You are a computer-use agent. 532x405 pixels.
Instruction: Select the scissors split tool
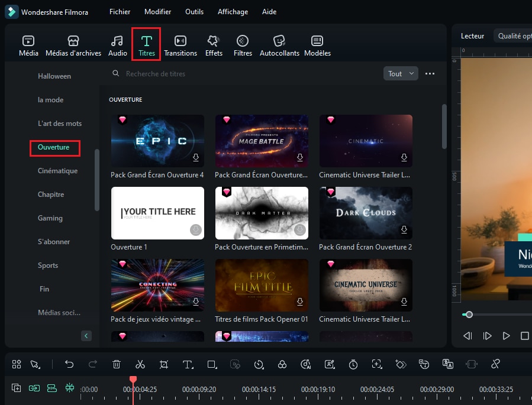click(x=140, y=364)
